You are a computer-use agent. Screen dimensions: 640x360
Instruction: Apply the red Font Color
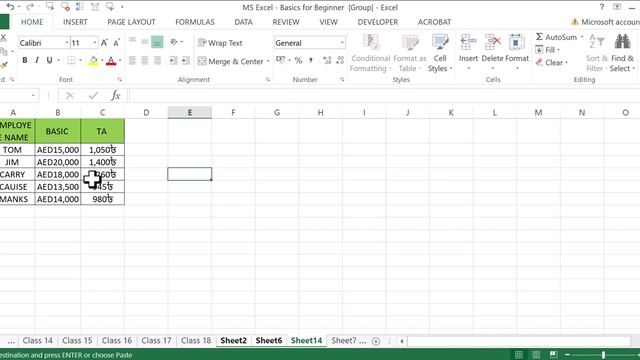coord(111,61)
